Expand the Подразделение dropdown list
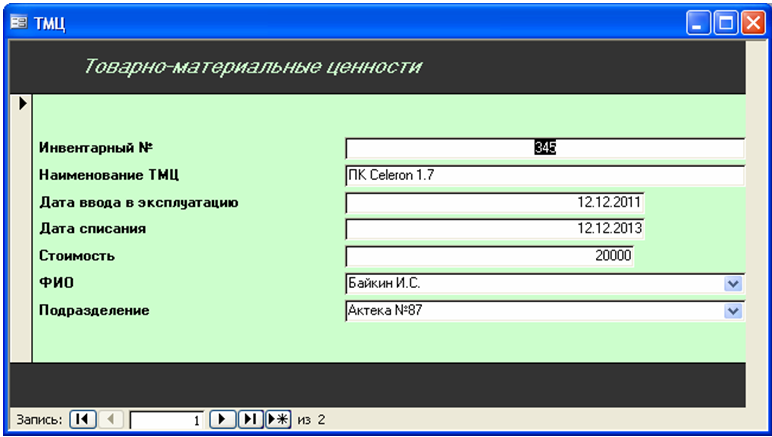This screenshot has height=437, width=772. [x=735, y=311]
